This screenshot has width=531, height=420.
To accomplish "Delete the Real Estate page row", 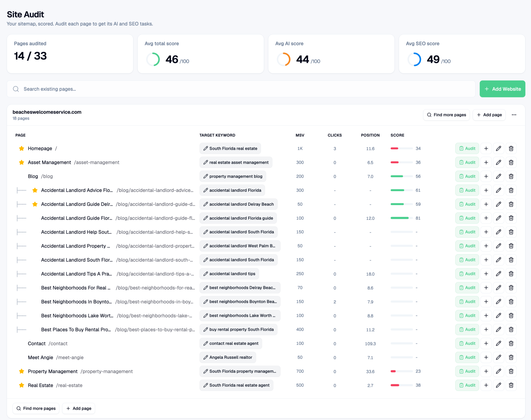I will pyautogui.click(x=511, y=385).
